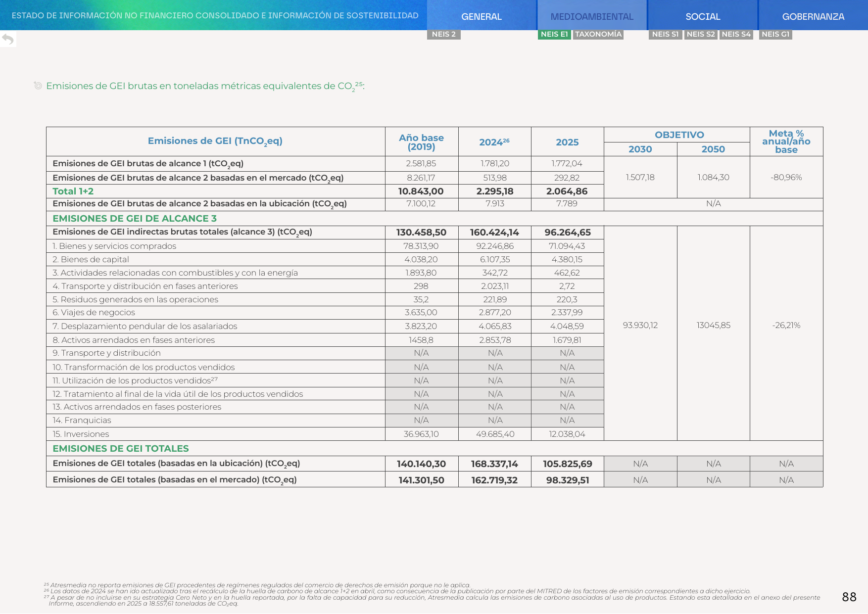Click value 105.825,69 in location-based totals
Screen dimensions: 868x614
pyautogui.click(x=568, y=464)
